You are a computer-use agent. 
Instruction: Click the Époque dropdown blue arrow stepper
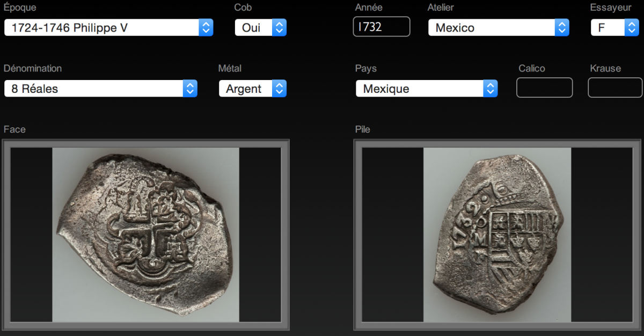tap(206, 27)
